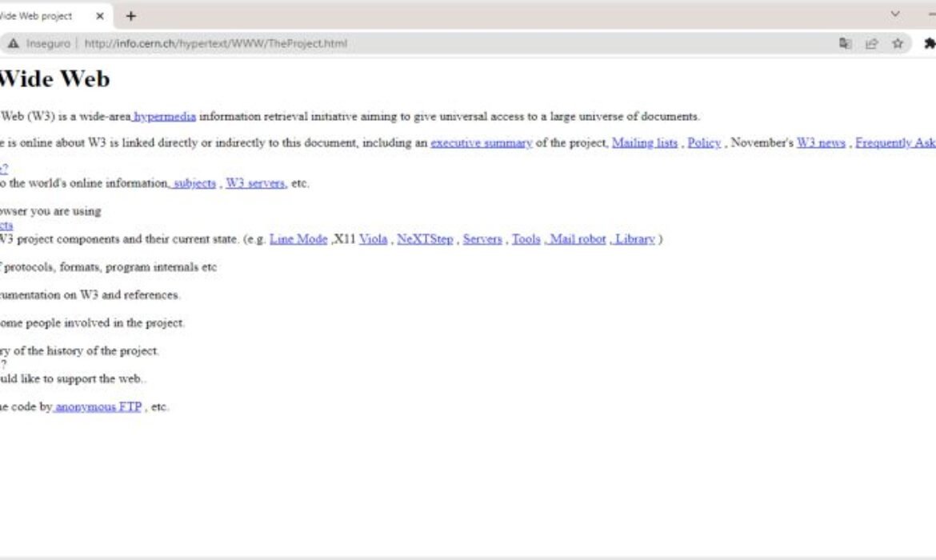Open a new tab with plus button
The height and width of the screenshot is (560, 936).
[130, 16]
